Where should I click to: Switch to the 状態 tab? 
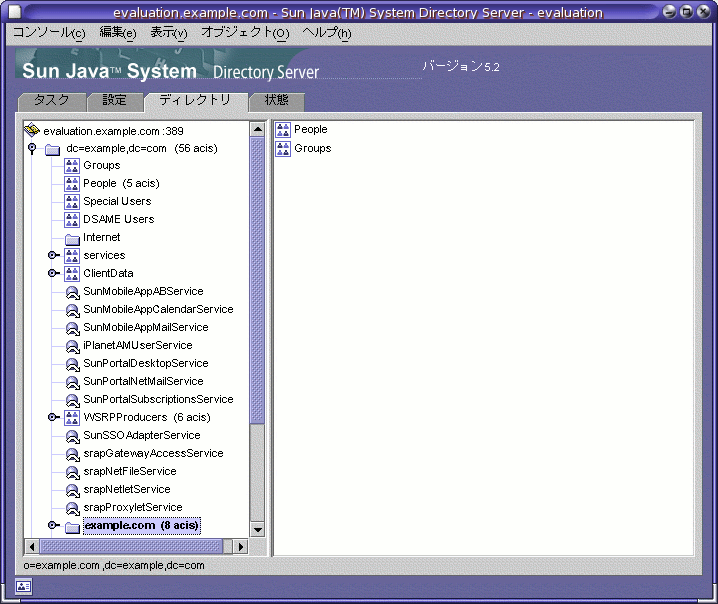click(x=277, y=101)
